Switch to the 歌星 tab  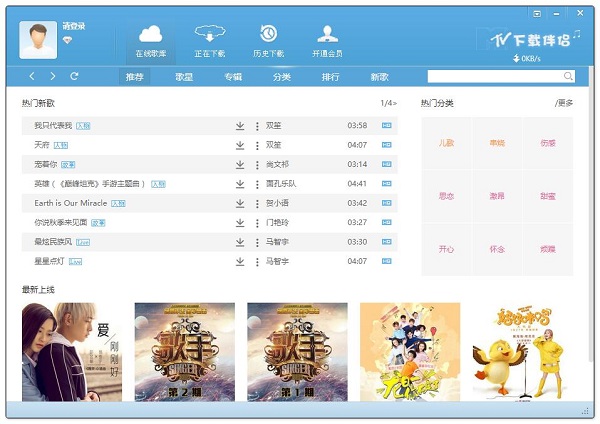tap(184, 76)
